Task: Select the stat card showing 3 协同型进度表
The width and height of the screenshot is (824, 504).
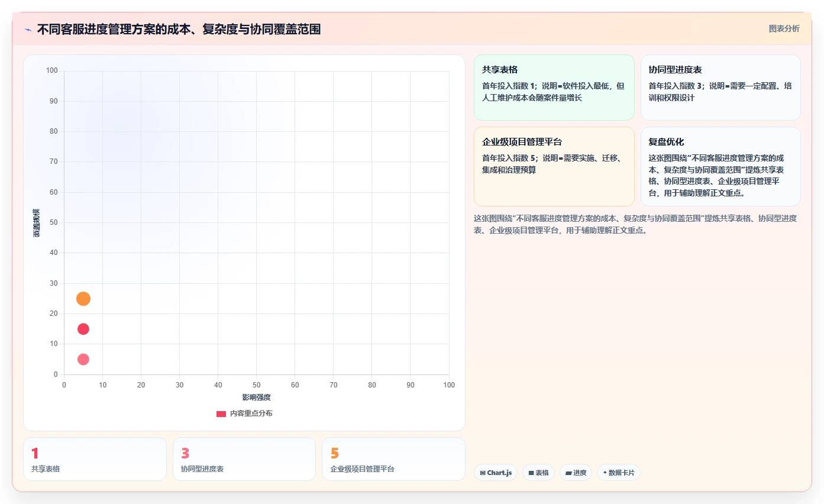Action: pyautogui.click(x=244, y=459)
